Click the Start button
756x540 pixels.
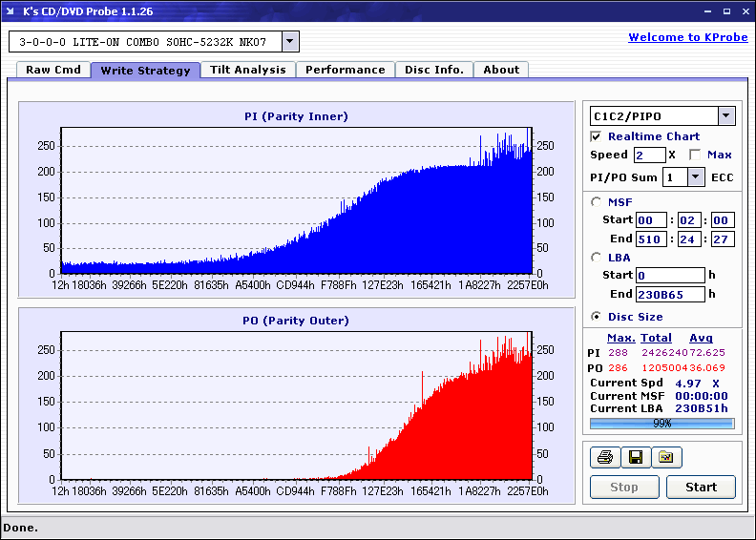pos(701,487)
